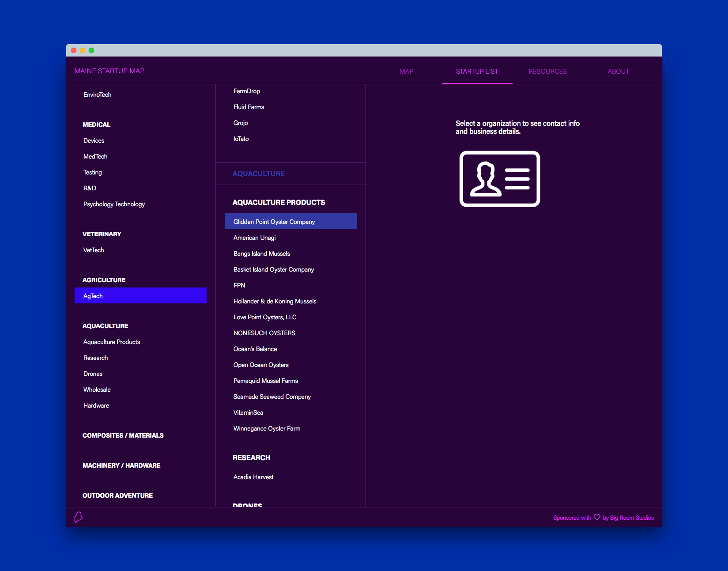This screenshot has width=728, height=571.
Task: Select Aquaculture Products in the sidebar
Action: pyautogui.click(x=112, y=342)
